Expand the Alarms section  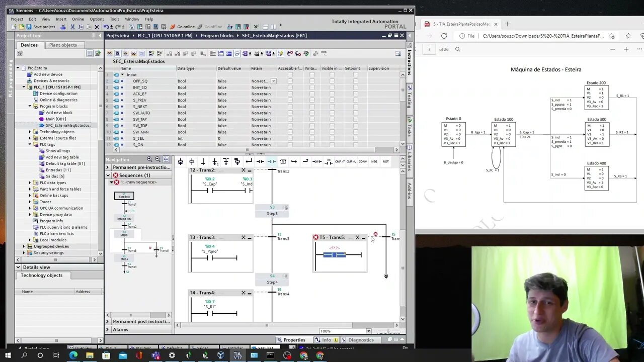pyautogui.click(x=108, y=329)
